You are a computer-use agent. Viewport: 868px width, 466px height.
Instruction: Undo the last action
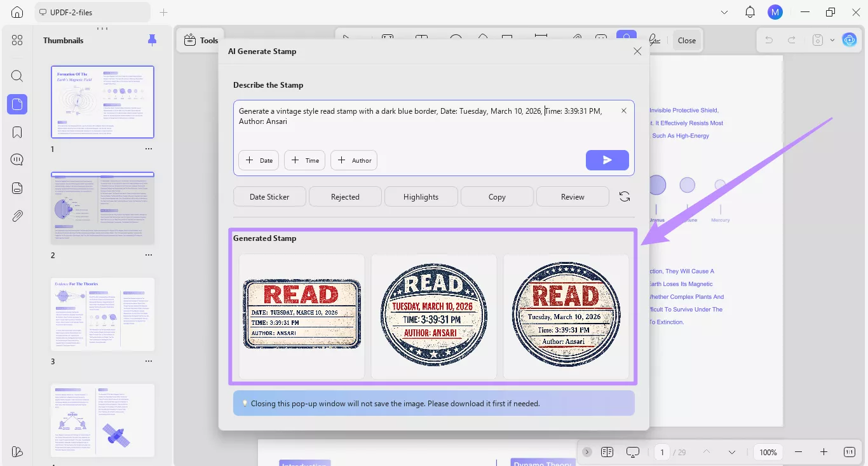(x=769, y=40)
